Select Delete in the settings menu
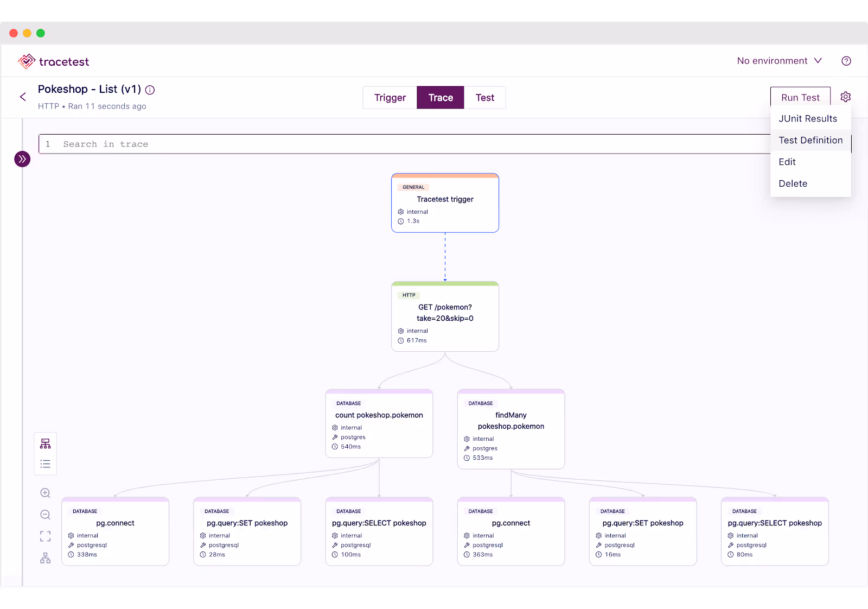868x609 pixels. tap(810, 183)
